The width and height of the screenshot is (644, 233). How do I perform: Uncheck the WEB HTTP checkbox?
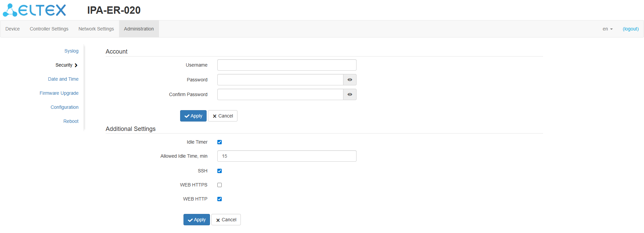click(x=219, y=199)
